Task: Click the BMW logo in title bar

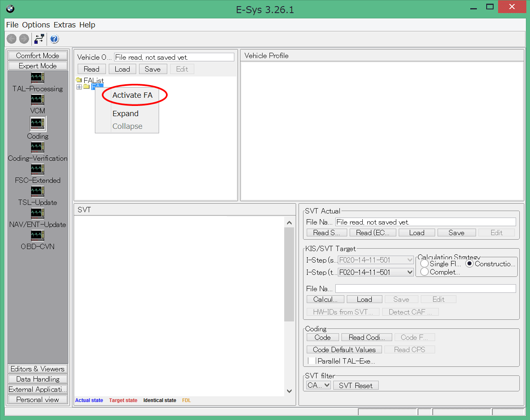Action: [10, 9]
